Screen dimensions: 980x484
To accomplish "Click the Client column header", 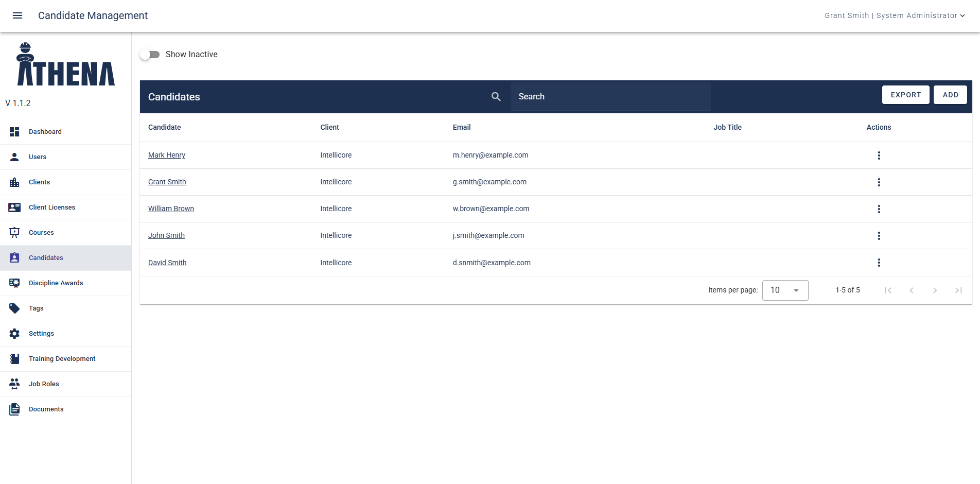I will (x=329, y=127).
